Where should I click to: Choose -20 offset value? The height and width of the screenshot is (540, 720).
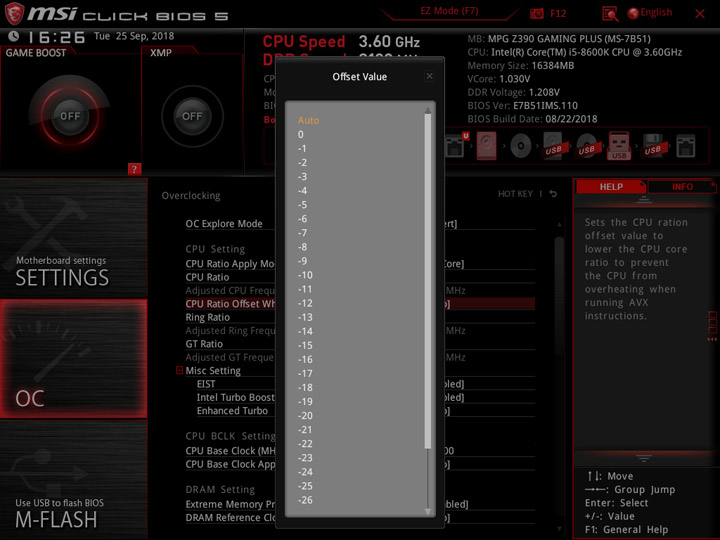click(305, 416)
